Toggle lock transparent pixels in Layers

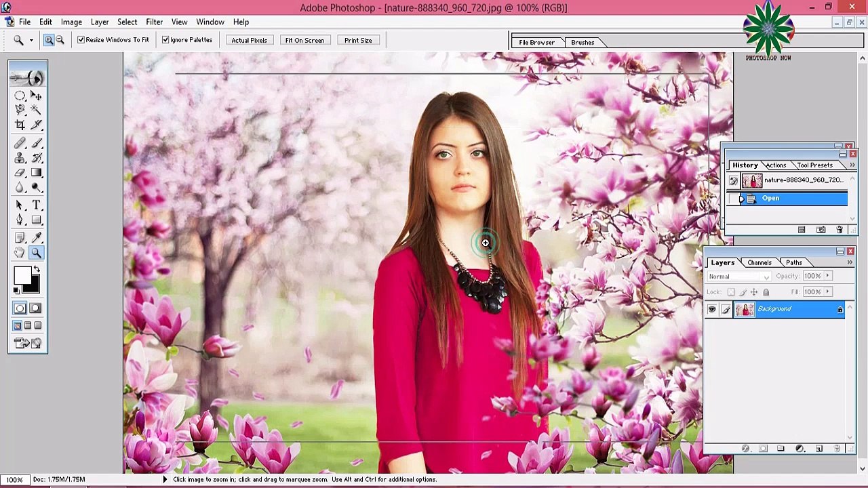click(x=731, y=292)
